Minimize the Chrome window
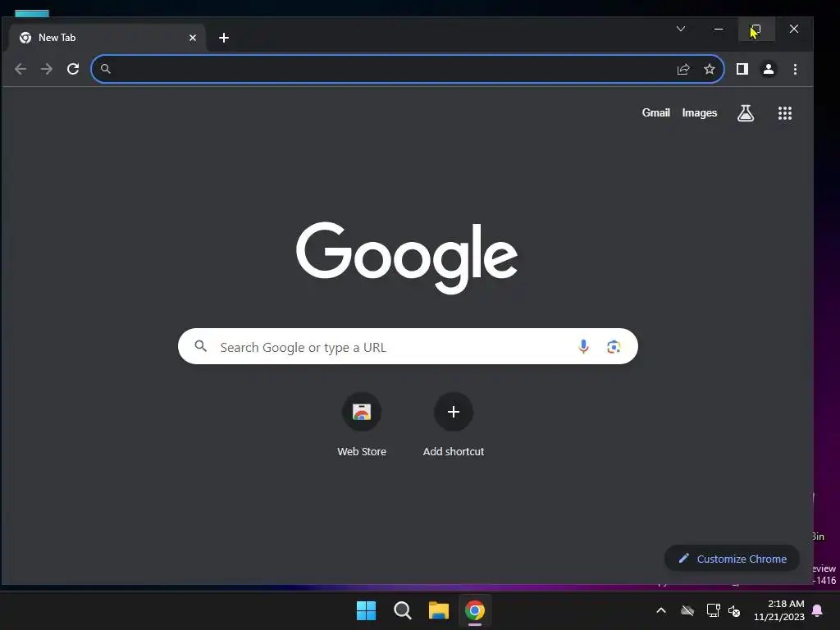The height and width of the screenshot is (630, 840). click(x=719, y=29)
